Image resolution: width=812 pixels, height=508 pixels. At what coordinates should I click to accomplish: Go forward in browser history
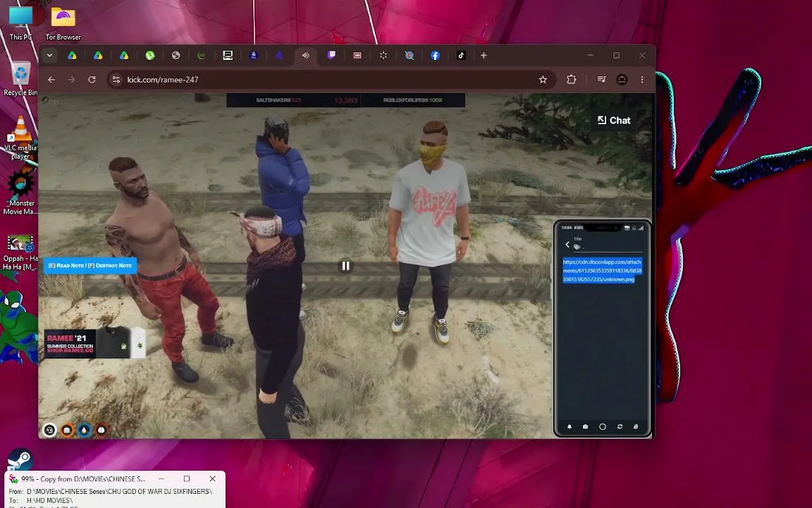pos(71,80)
